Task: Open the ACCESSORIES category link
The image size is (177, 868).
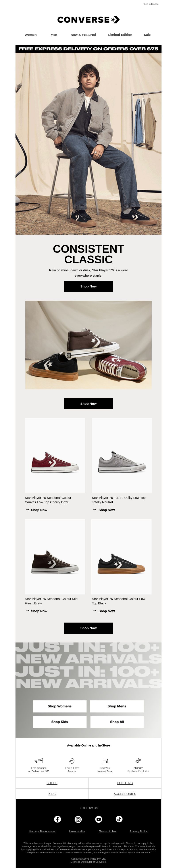Action: click(x=125, y=794)
